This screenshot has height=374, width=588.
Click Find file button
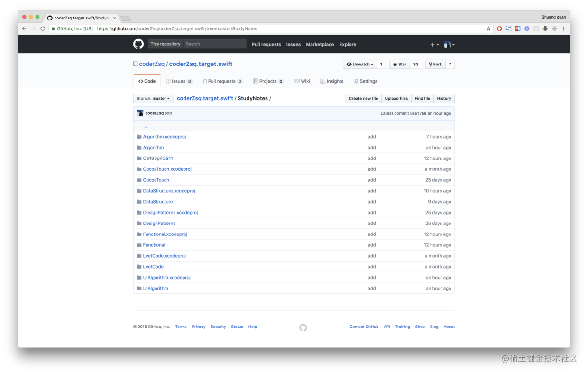point(423,98)
